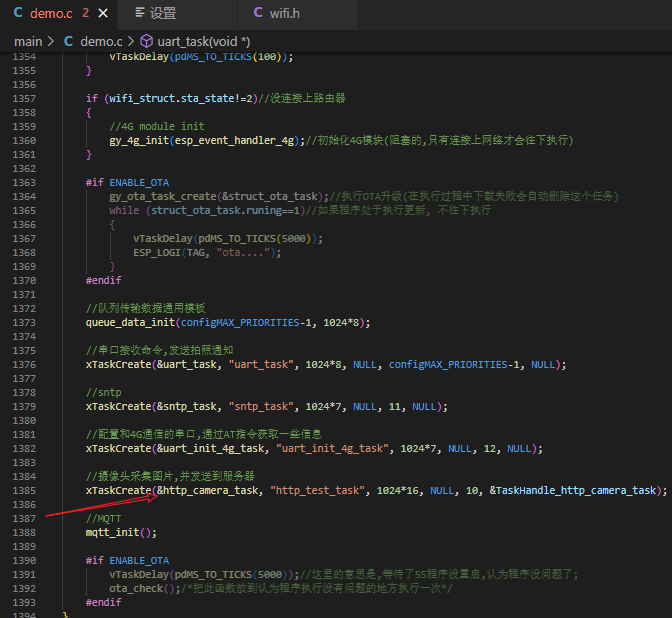
Task: Click on '#endif' at line 1370
Action: tap(103, 280)
